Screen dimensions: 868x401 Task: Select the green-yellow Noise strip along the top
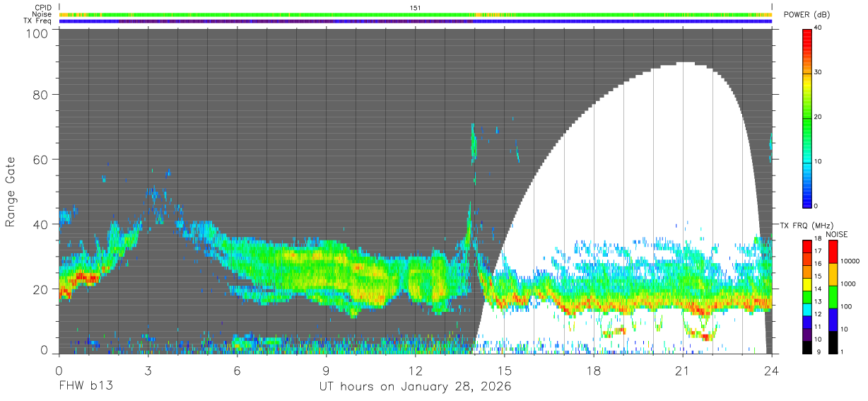coord(416,14)
